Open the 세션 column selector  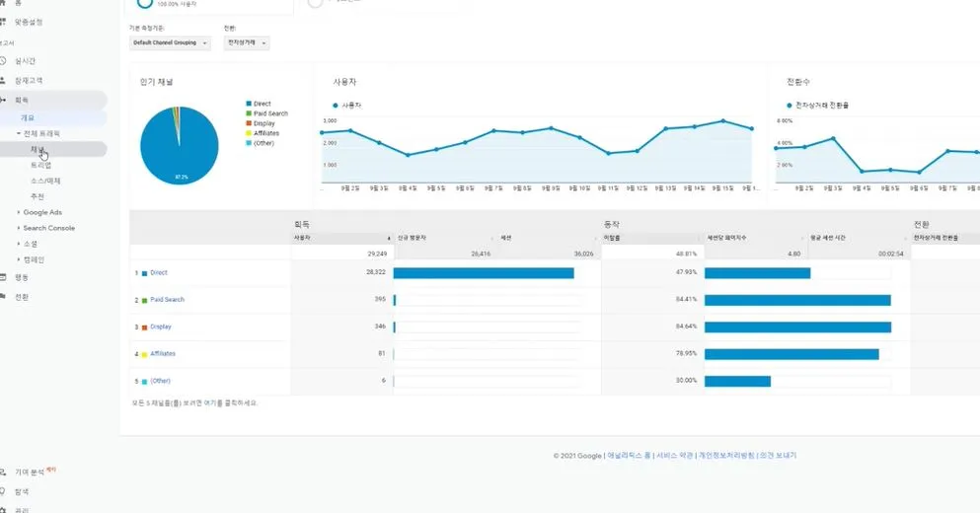point(548,238)
